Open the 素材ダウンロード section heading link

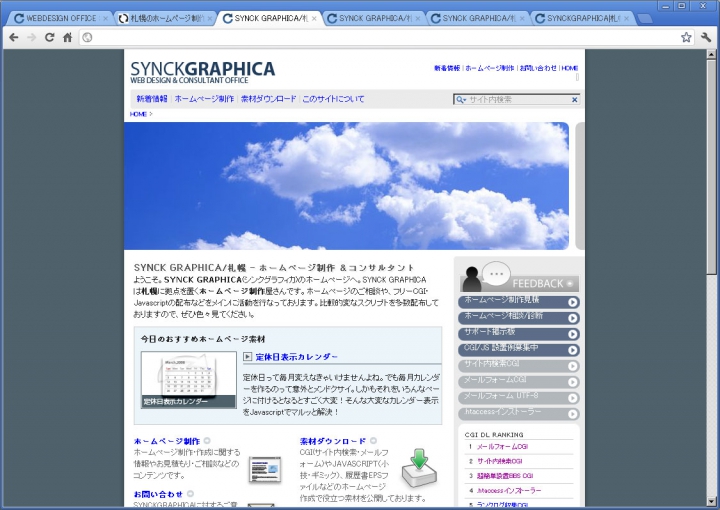333,441
